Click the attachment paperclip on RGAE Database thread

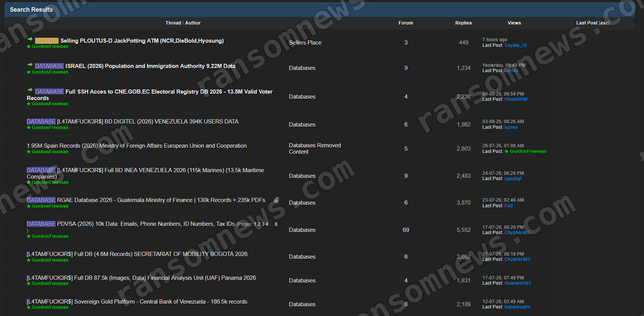276,200
